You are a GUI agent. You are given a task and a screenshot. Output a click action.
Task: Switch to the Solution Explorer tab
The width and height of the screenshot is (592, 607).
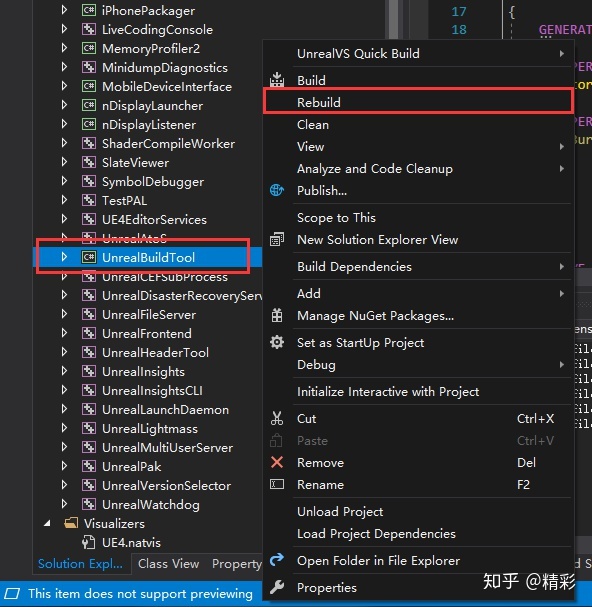click(x=80, y=564)
